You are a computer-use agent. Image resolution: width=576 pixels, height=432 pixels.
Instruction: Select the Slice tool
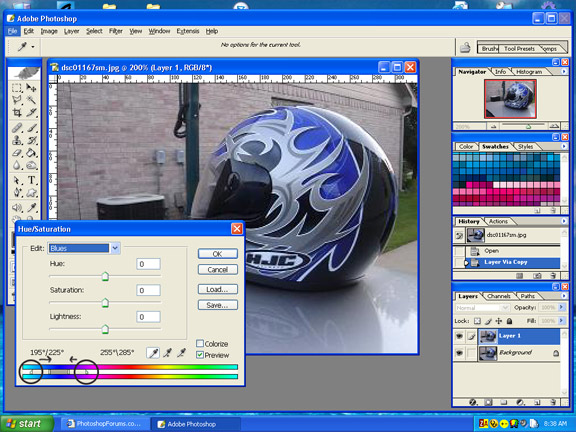(x=32, y=112)
